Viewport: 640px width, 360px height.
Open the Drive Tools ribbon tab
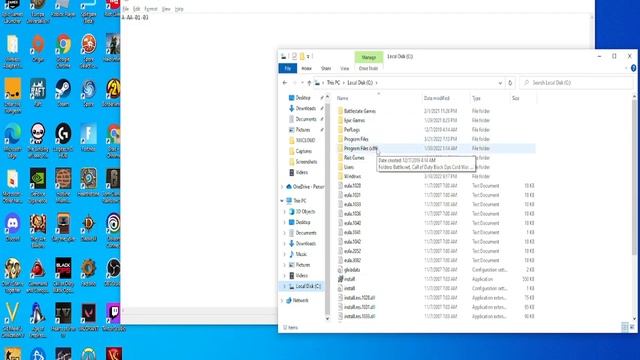tap(369, 69)
